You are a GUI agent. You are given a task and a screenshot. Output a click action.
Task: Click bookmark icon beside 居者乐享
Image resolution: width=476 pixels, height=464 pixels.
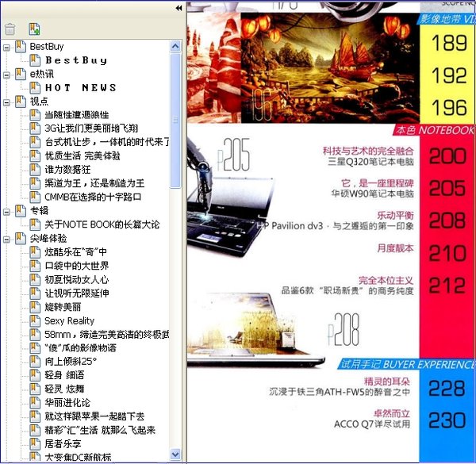coord(35,444)
